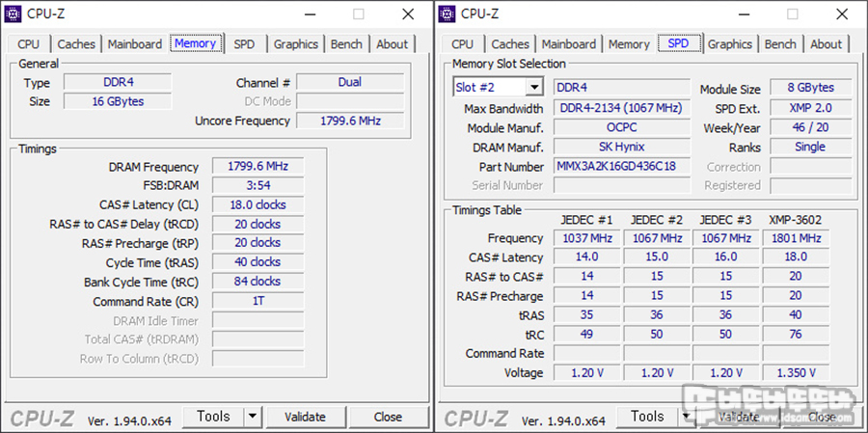Switch to Memory tab in right window
The image size is (868, 433).
point(629,44)
